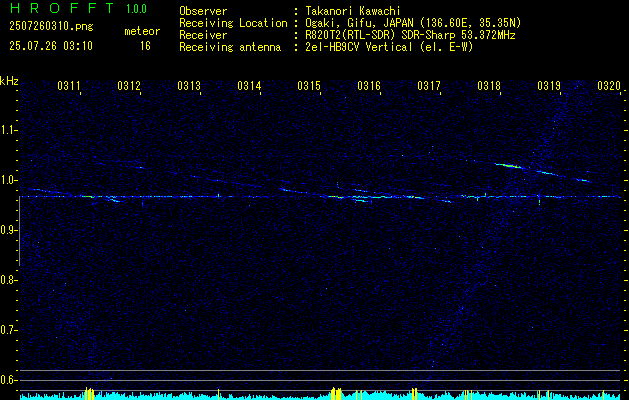This screenshot has width=629, height=400.
Task: Click the 0.8 frequency axis label
Action: (x=8, y=280)
